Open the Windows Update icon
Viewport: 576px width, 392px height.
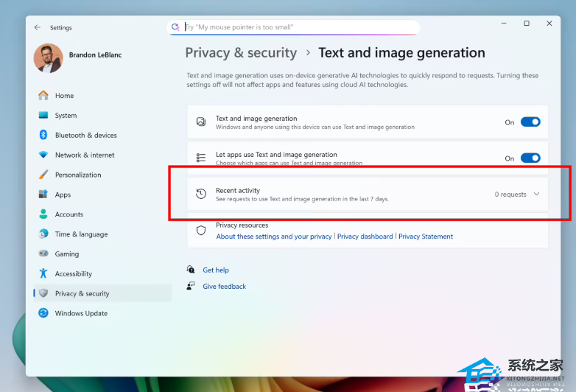(x=43, y=313)
